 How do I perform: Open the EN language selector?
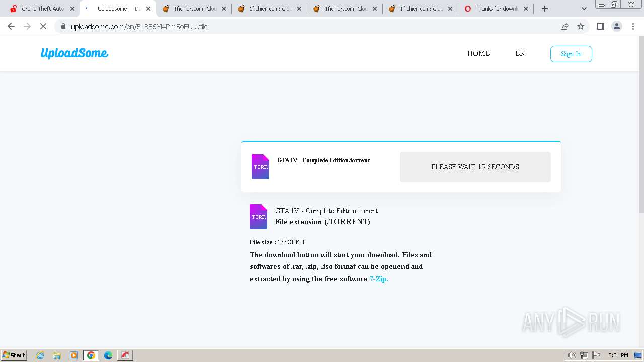click(520, 53)
